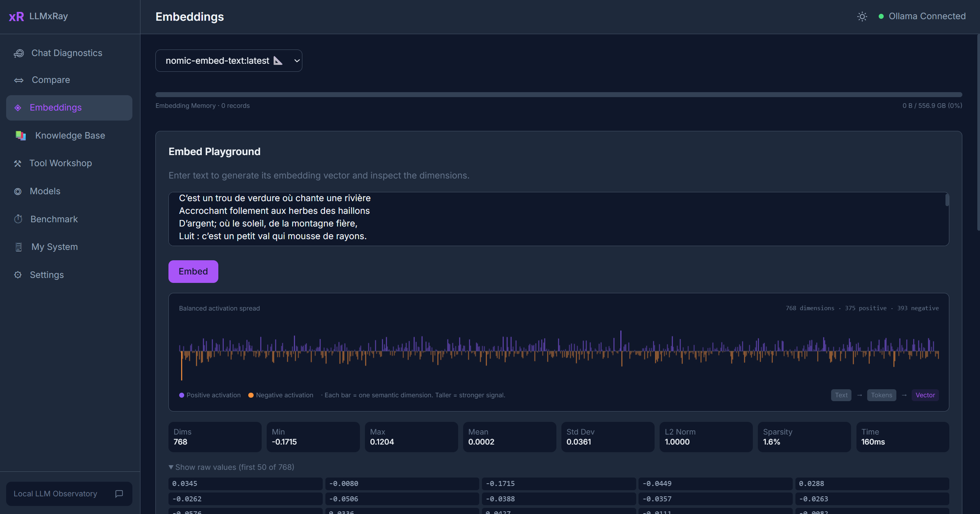Collapse Show raw values section
The height and width of the screenshot is (514, 980).
[231, 467]
